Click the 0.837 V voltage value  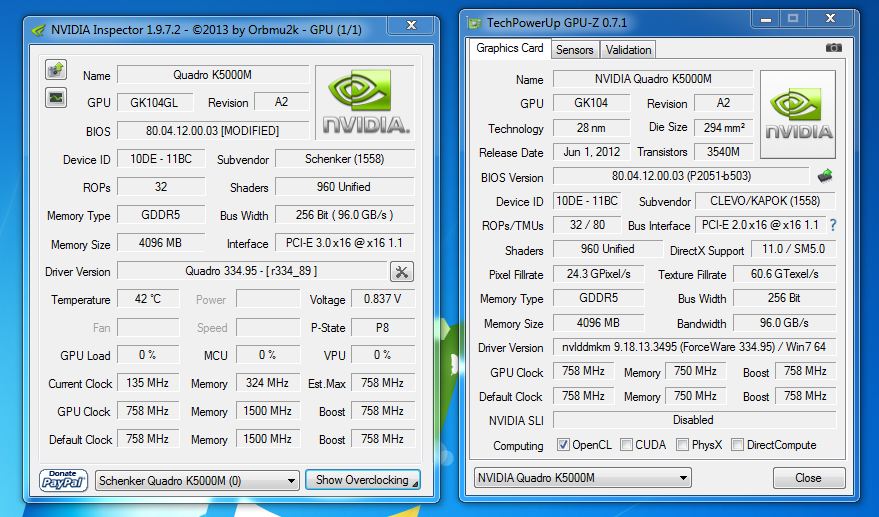pos(383,299)
